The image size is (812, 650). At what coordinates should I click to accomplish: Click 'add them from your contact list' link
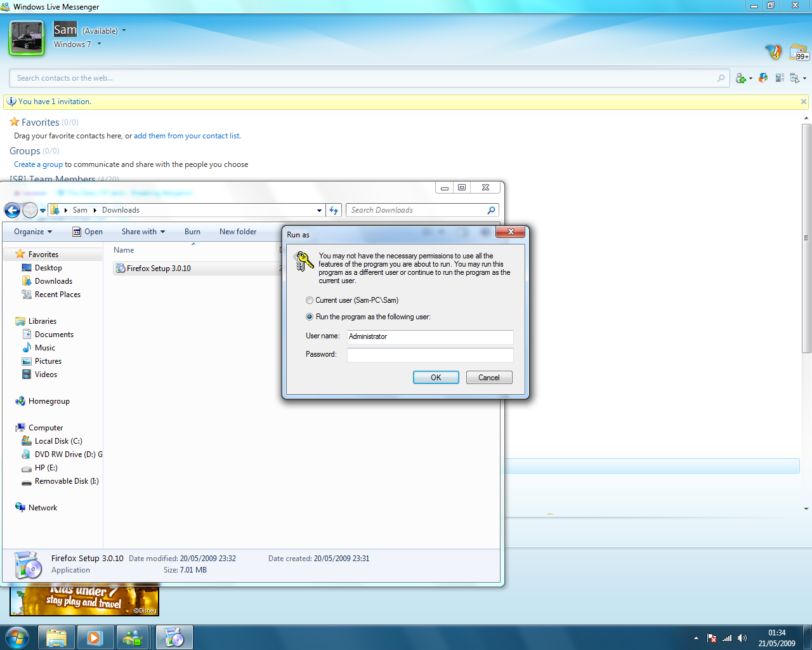tap(187, 136)
